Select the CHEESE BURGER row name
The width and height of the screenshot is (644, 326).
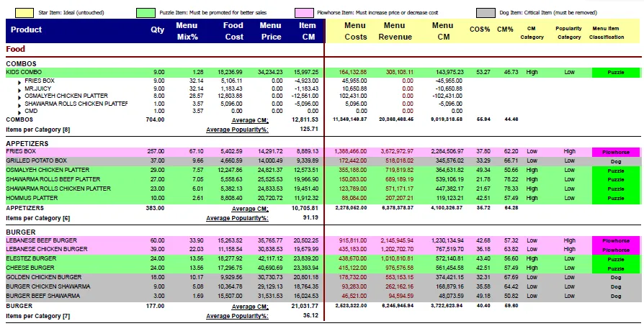click(30, 268)
